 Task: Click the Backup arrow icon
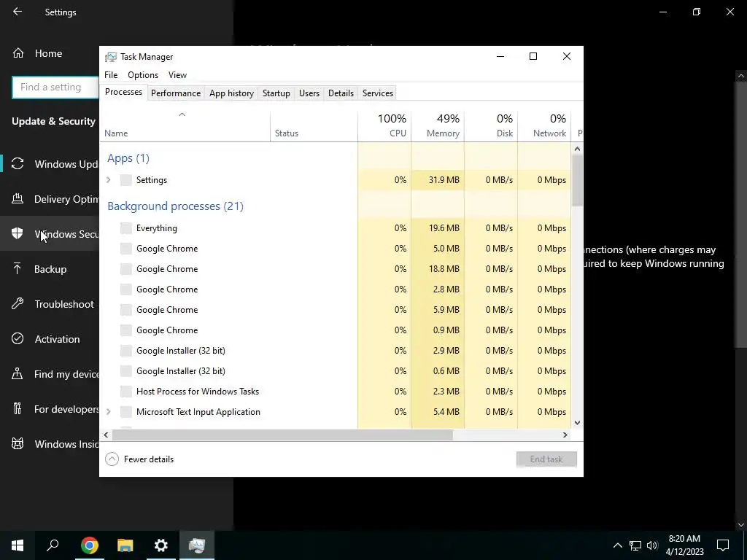click(x=18, y=268)
